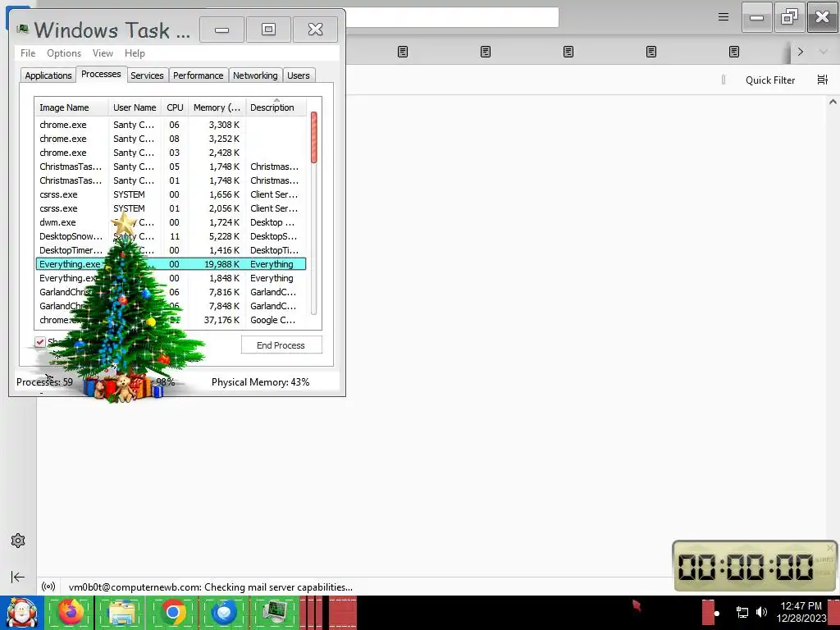The width and height of the screenshot is (840, 630).
Task: Sort processes by CPU column
Action: point(175,107)
